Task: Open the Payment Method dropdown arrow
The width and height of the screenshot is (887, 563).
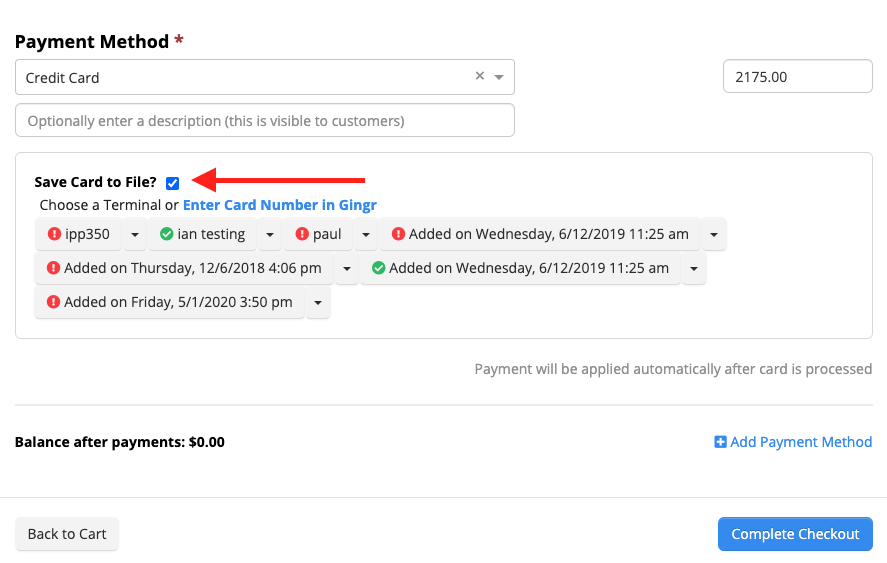Action: coord(499,77)
